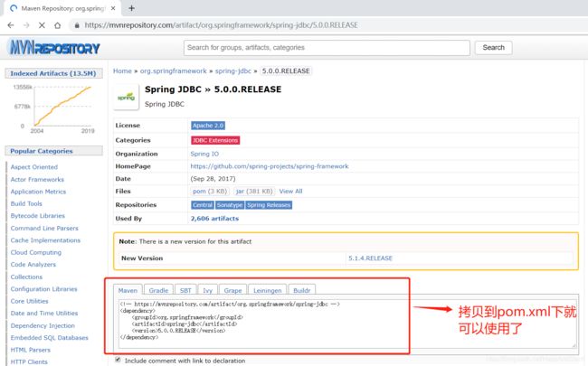Open Actor Frameworks category
Screen dimensions: 588x366
tap(37, 179)
